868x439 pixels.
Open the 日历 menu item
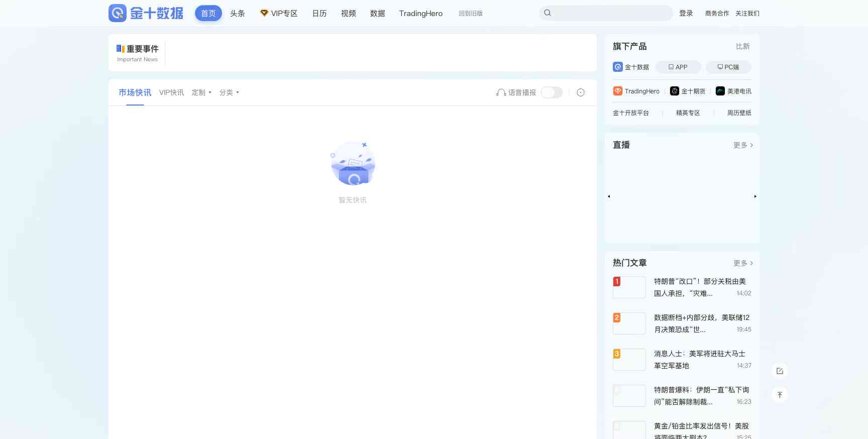(x=319, y=14)
